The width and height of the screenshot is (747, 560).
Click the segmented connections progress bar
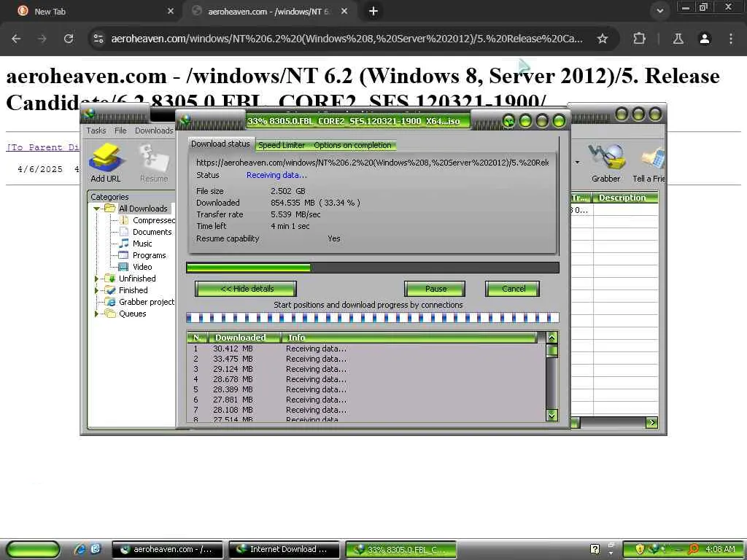[x=373, y=318]
